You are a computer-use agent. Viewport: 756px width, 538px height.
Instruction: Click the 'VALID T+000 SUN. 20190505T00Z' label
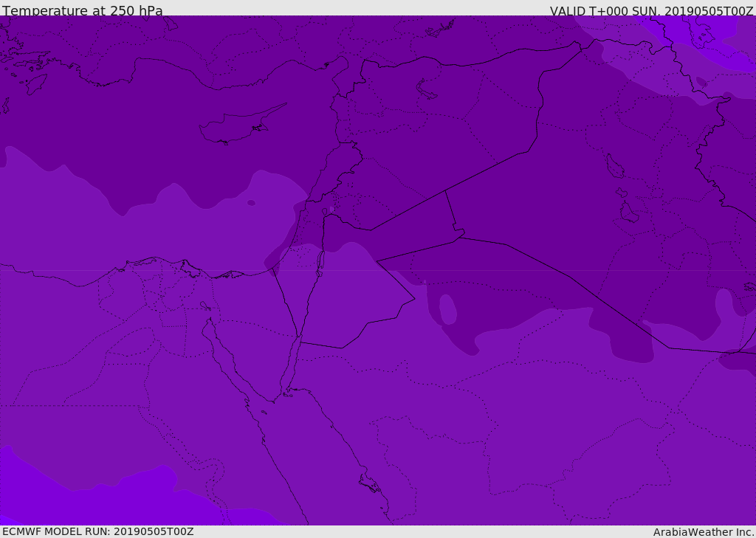[x=651, y=11]
